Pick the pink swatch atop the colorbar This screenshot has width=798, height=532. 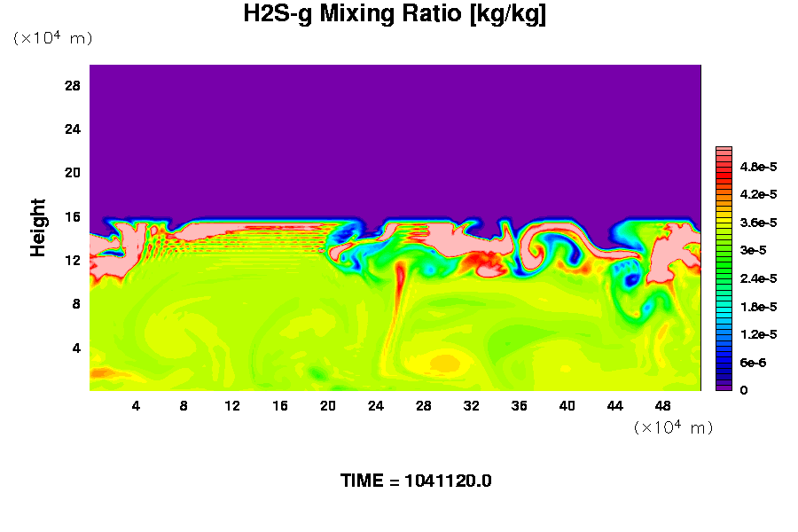[724, 153]
